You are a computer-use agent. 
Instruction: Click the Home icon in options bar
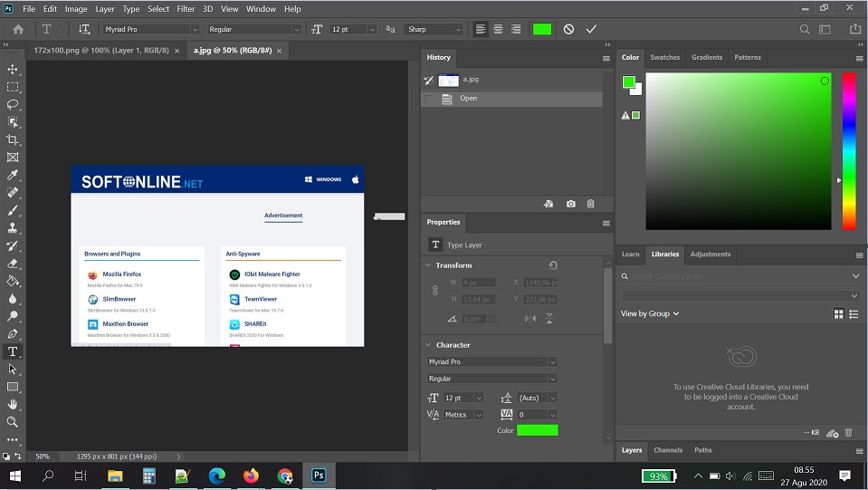(18, 29)
